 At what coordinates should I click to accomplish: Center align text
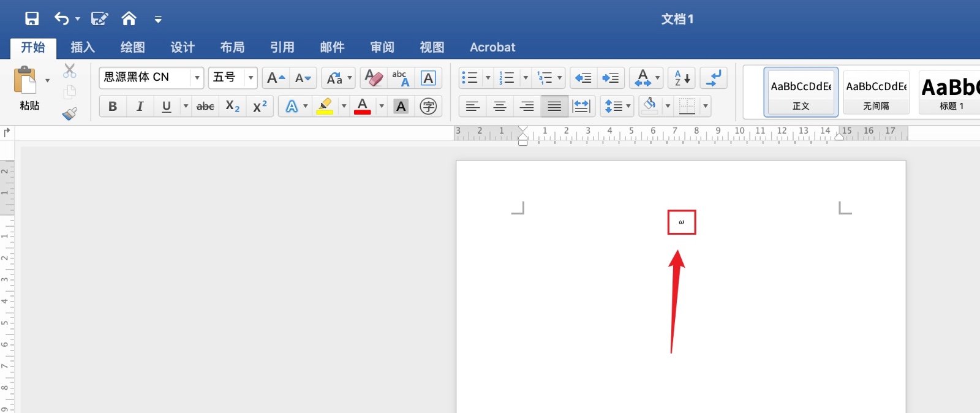[500, 106]
